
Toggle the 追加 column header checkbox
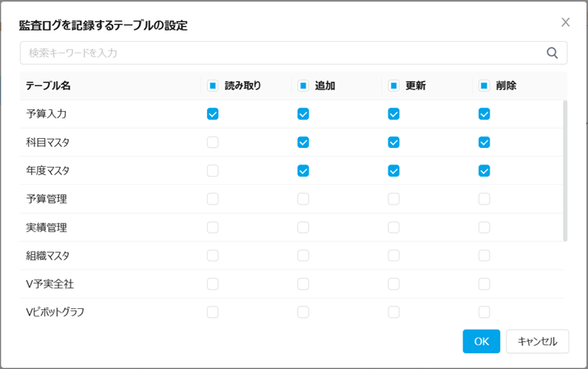pos(303,85)
